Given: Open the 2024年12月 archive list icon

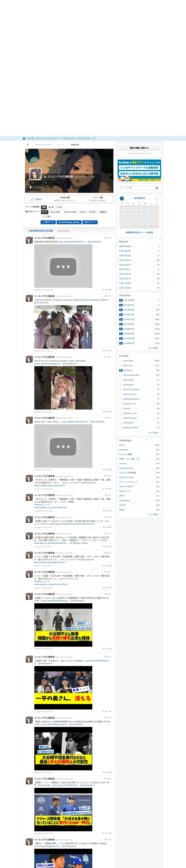Looking at the screenshot, I should tap(121, 319).
